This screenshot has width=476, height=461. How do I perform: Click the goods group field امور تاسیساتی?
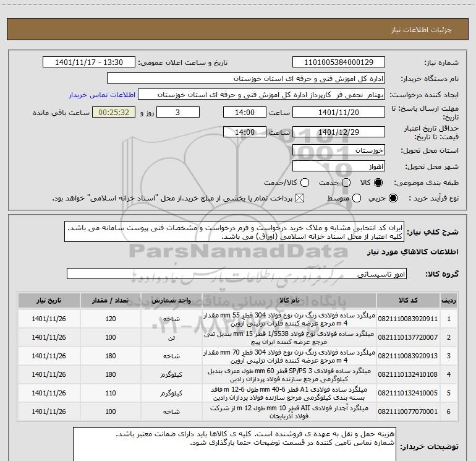(237, 274)
